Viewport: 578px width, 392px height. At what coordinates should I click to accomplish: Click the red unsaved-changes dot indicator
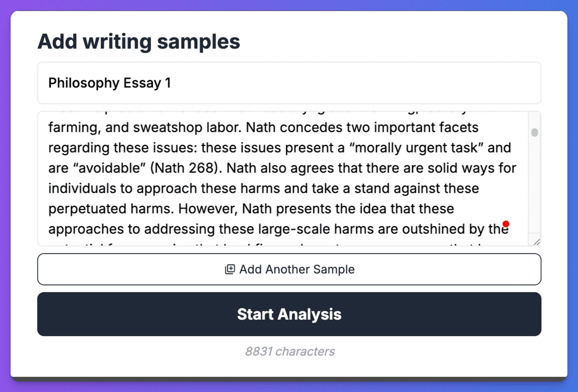coord(506,223)
